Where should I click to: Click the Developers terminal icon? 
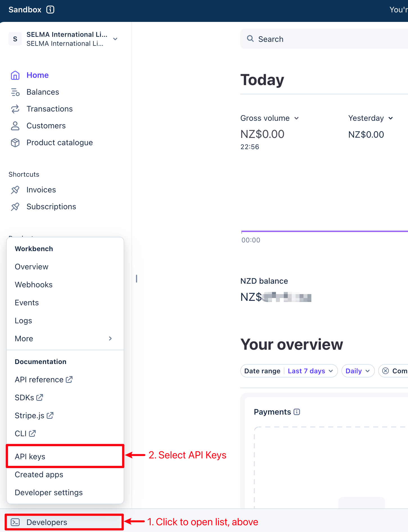(15, 522)
